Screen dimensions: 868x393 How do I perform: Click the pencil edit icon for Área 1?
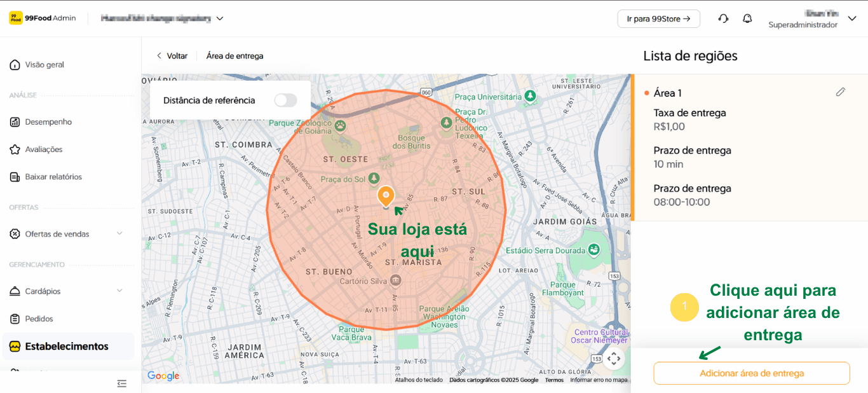click(x=840, y=92)
